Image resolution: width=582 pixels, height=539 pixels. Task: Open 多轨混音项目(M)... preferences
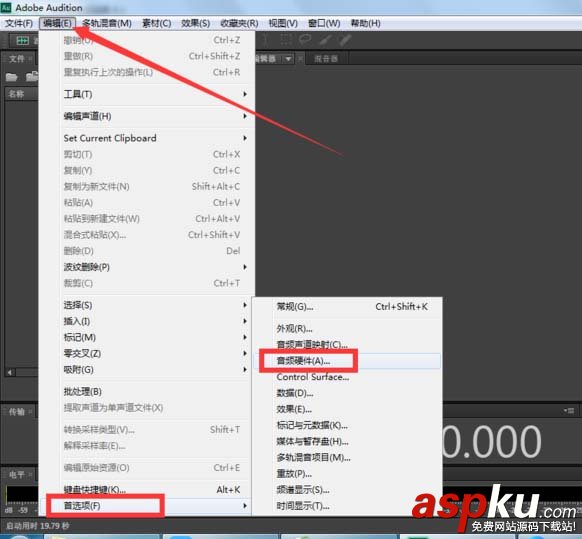(347, 458)
